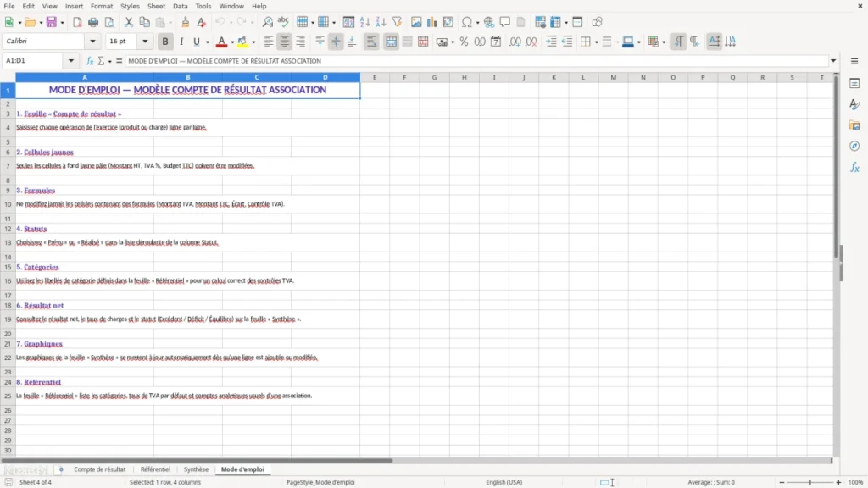This screenshot has width=868, height=488.
Task: Open the sidebar Gallery panel icon
Action: (854, 125)
